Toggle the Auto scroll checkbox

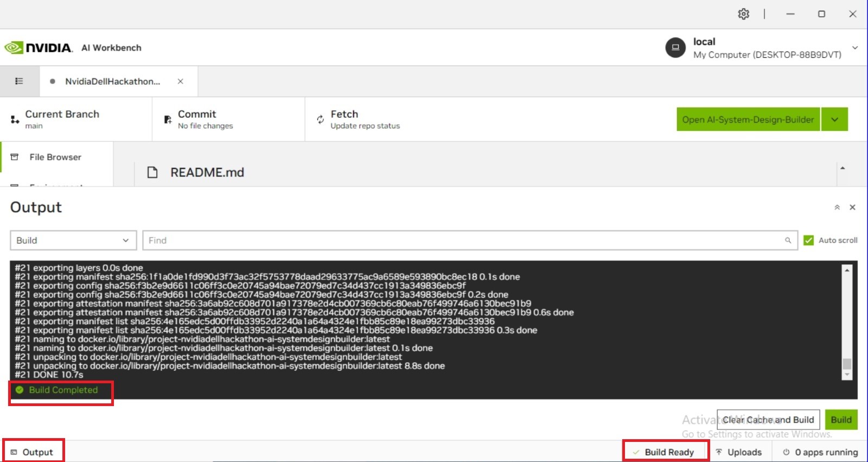point(808,241)
